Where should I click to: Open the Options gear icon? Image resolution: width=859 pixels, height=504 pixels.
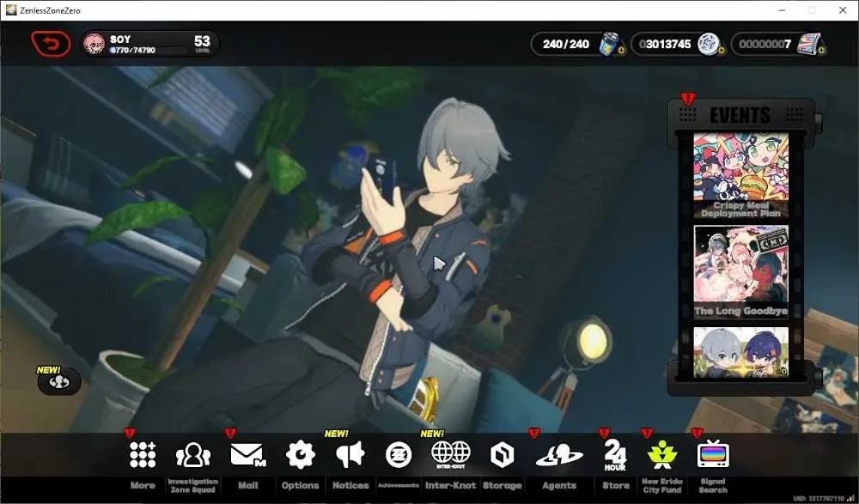[300, 455]
